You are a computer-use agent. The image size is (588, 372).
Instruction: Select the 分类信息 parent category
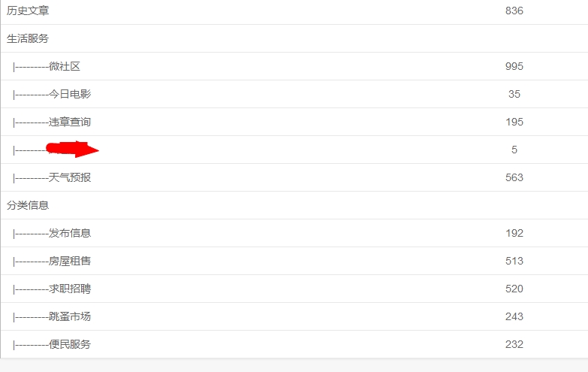pos(29,205)
